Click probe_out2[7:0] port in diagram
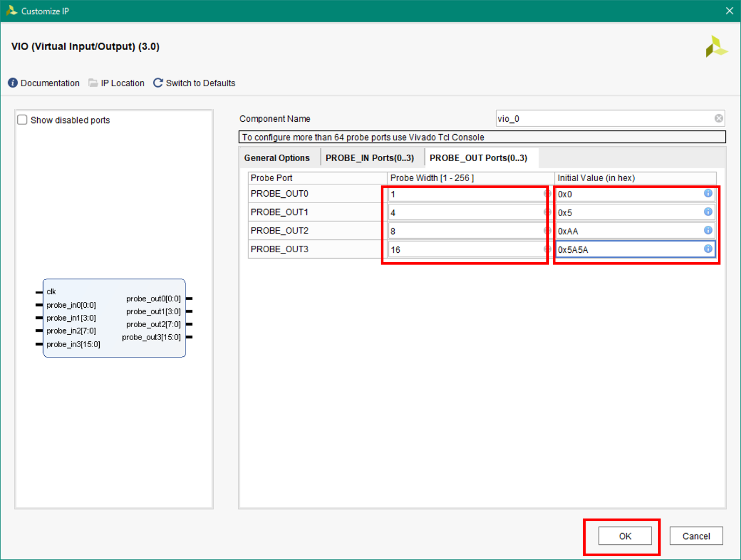This screenshot has width=741, height=560. tap(154, 324)
